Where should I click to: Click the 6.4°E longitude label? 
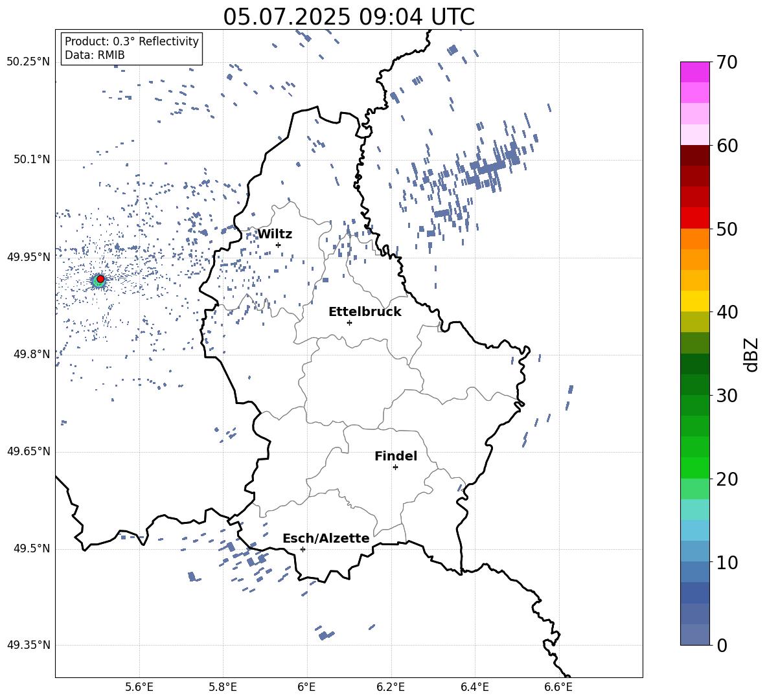(x=474, y=687)
